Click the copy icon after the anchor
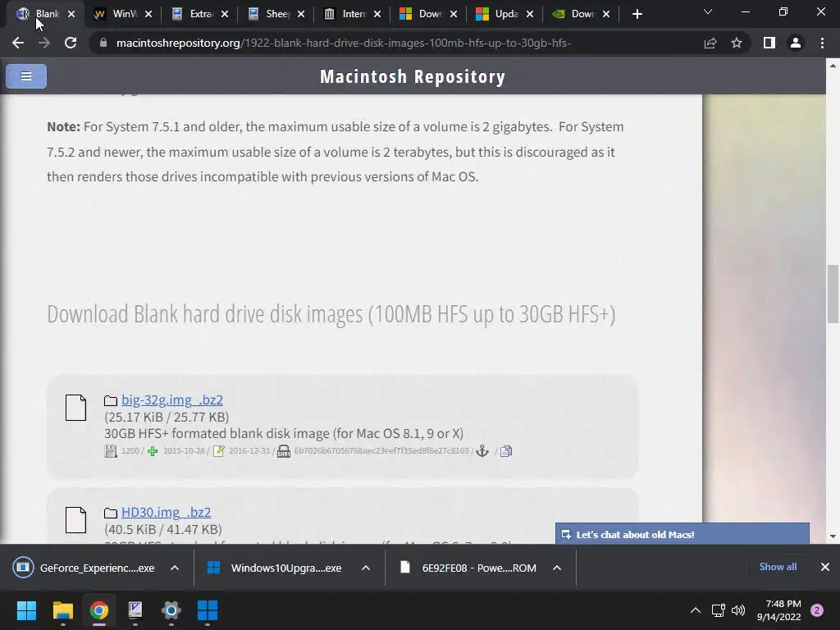 (505, 451)
